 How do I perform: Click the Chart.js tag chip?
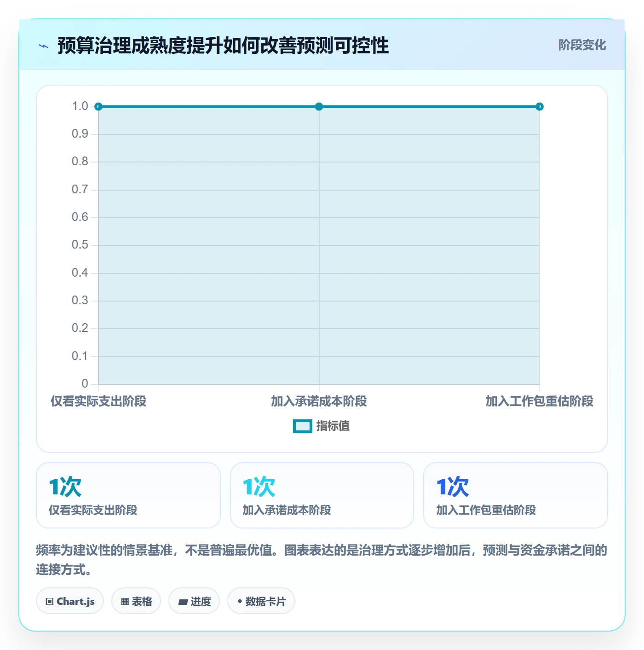(x=70, y=601)
